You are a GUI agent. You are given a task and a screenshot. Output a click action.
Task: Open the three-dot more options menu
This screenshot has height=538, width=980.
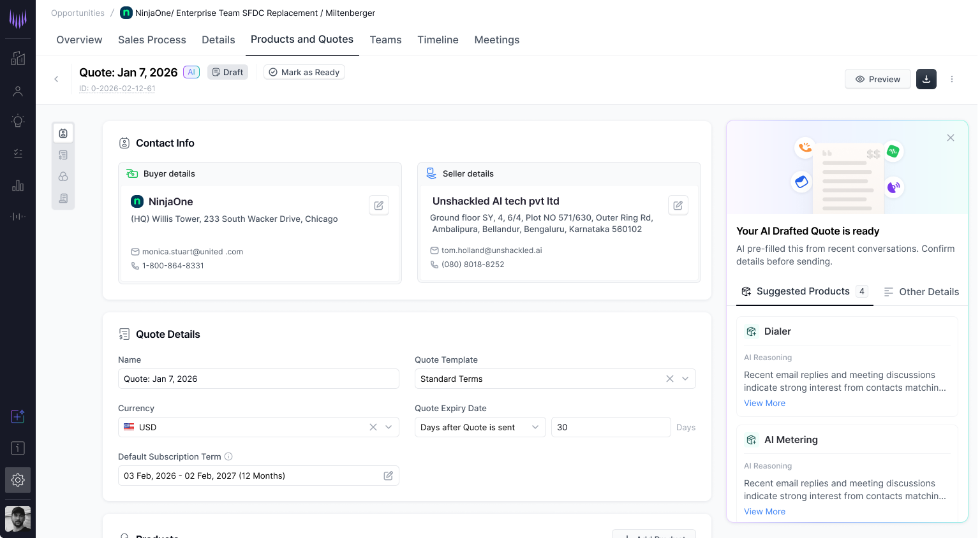tap(952, 79)
